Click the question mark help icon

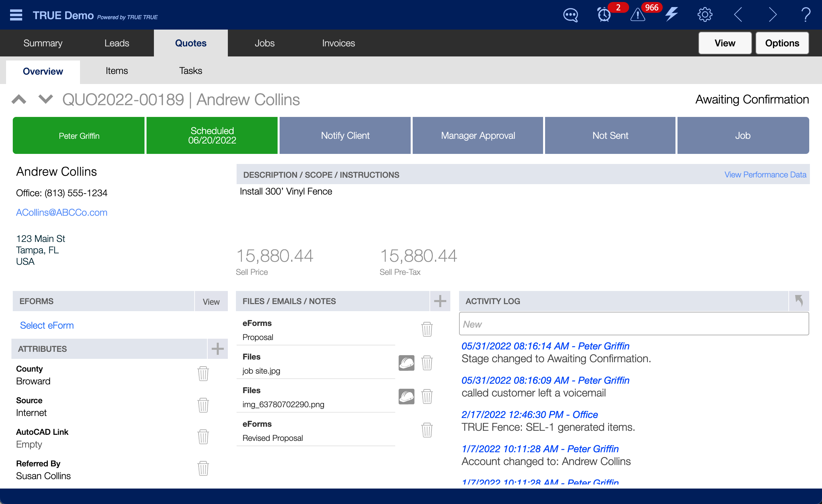point(806,15)
